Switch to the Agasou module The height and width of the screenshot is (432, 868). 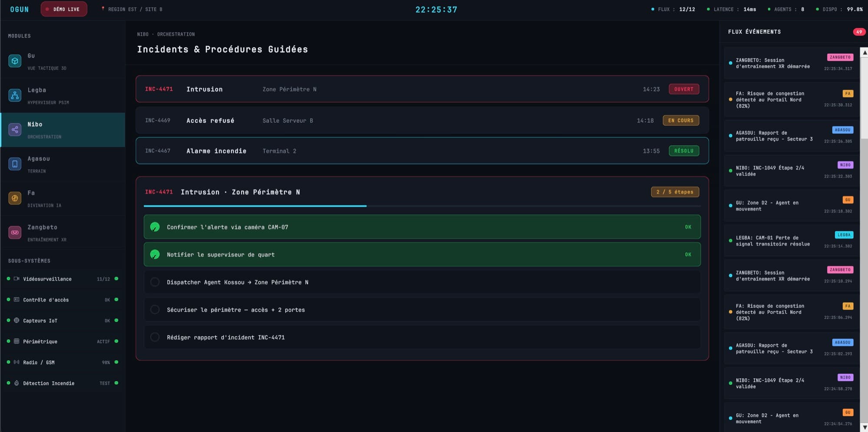(x=63, y=164)
